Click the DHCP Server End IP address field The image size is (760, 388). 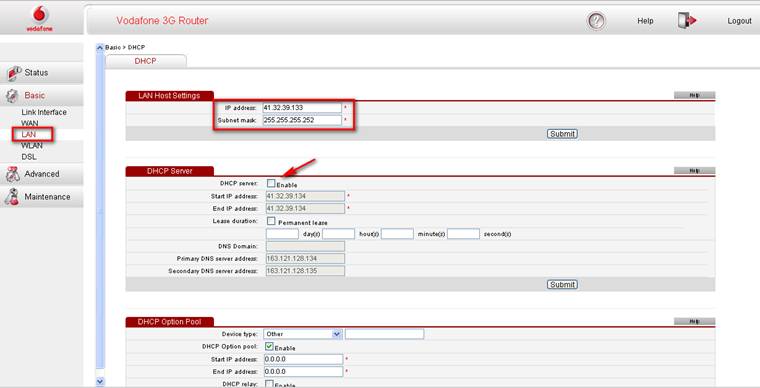click(305, 209)
